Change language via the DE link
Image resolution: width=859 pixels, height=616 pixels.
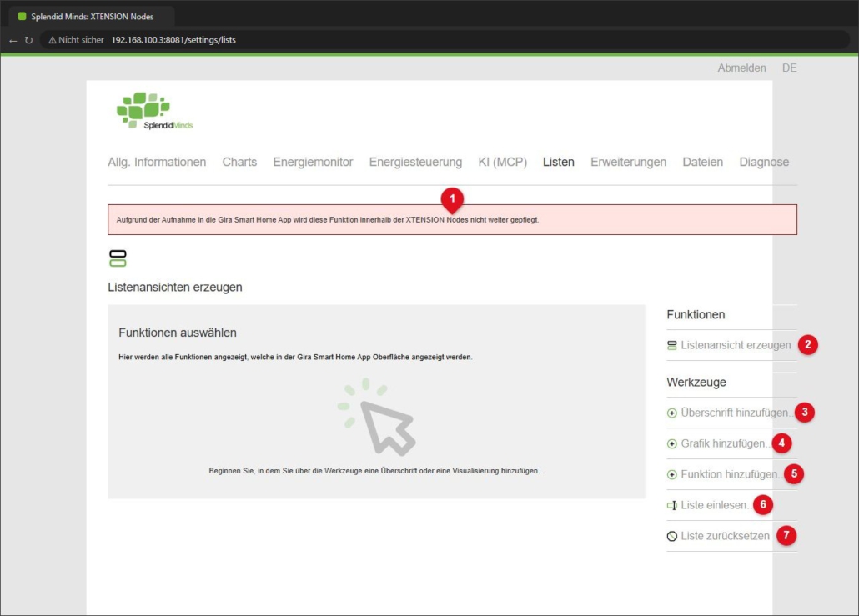point(789,68)
